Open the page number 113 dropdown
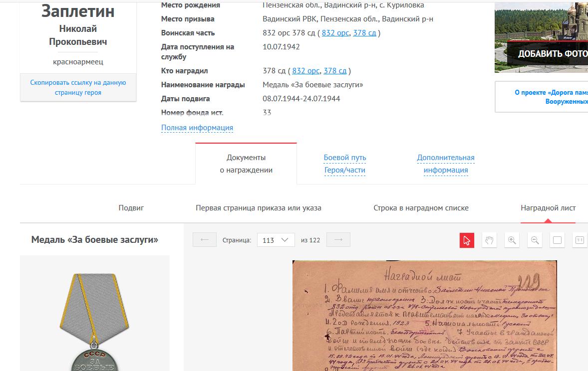The height and width of the screenshot is (371, 588). tap(276, 240)
